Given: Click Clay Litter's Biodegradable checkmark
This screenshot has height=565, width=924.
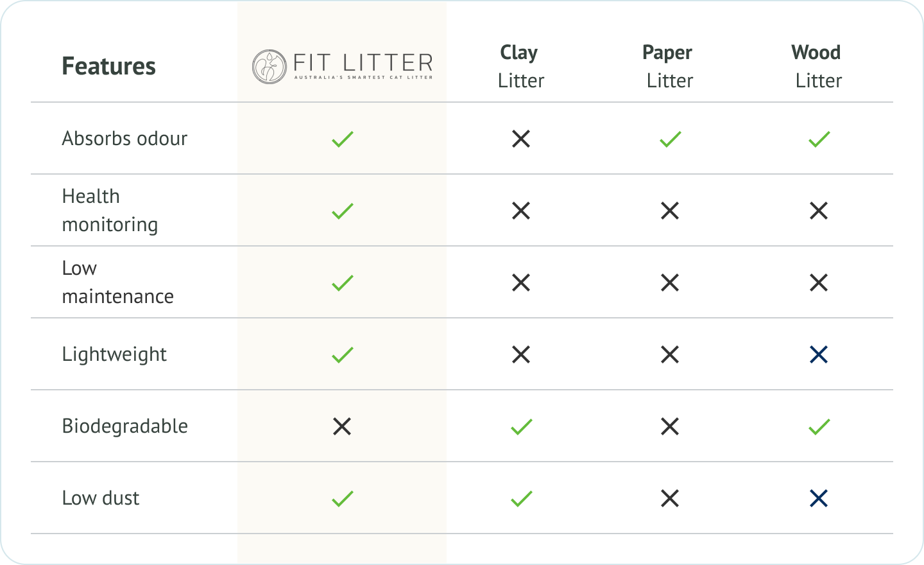Looking at the screenshot, I should coord(522,426).
